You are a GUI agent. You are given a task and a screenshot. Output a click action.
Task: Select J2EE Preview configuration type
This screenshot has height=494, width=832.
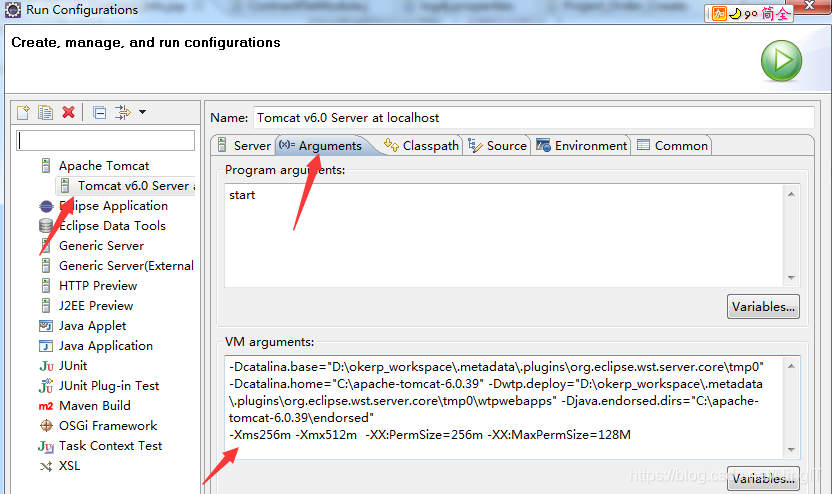click(96, 306)
